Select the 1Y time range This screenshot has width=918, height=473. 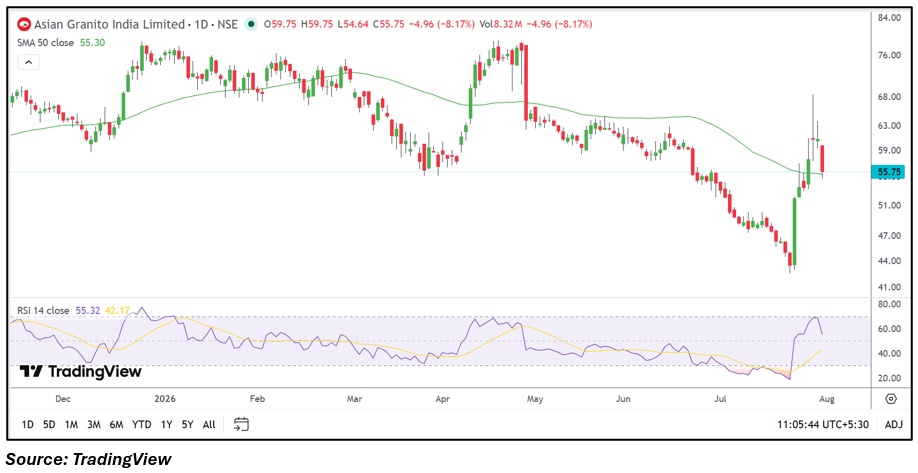point(166,424)
